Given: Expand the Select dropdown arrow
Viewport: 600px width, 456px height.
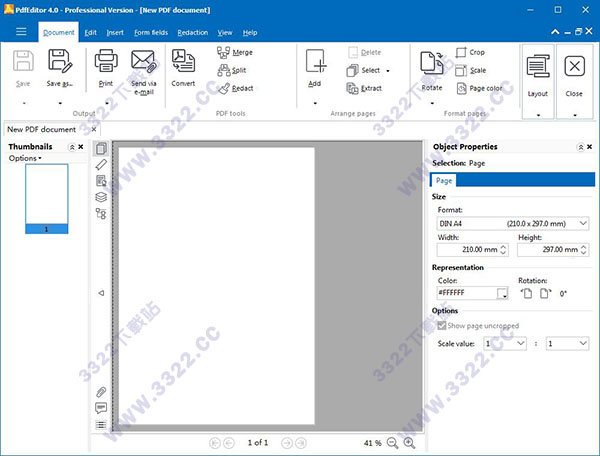Looking at the screenshot, I should [x=388, y=71].
